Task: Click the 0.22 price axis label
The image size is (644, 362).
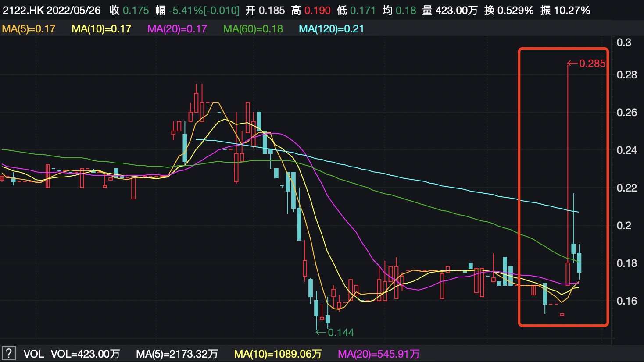Action: 626,188
